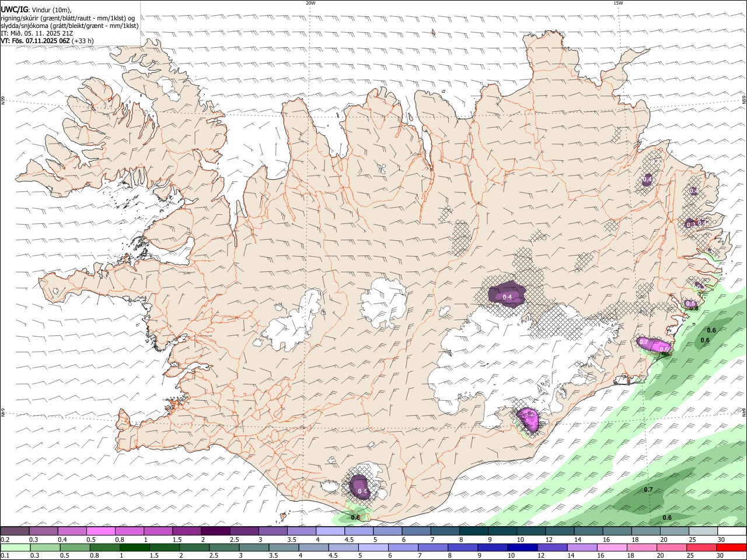747x560 pixels.
Task: Click 0.5 value on the east coast pink patch
Action: click(x=690, y=304)
